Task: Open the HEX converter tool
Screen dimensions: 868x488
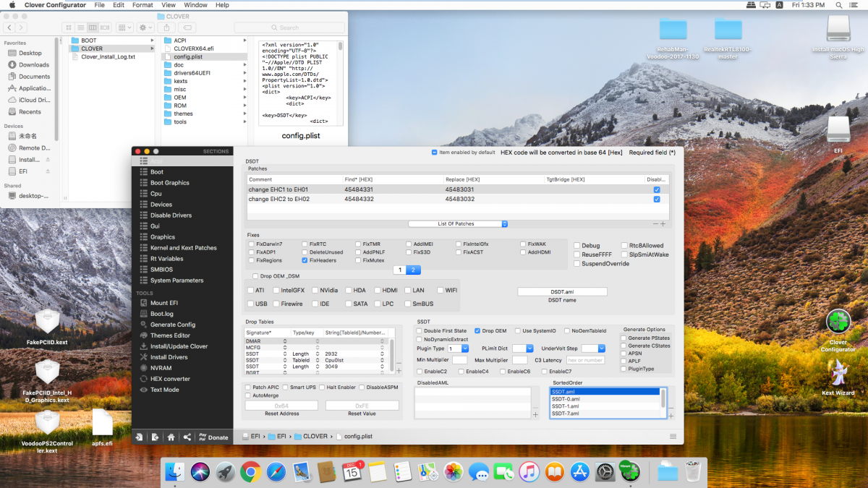Action: [x=170, y=379]
